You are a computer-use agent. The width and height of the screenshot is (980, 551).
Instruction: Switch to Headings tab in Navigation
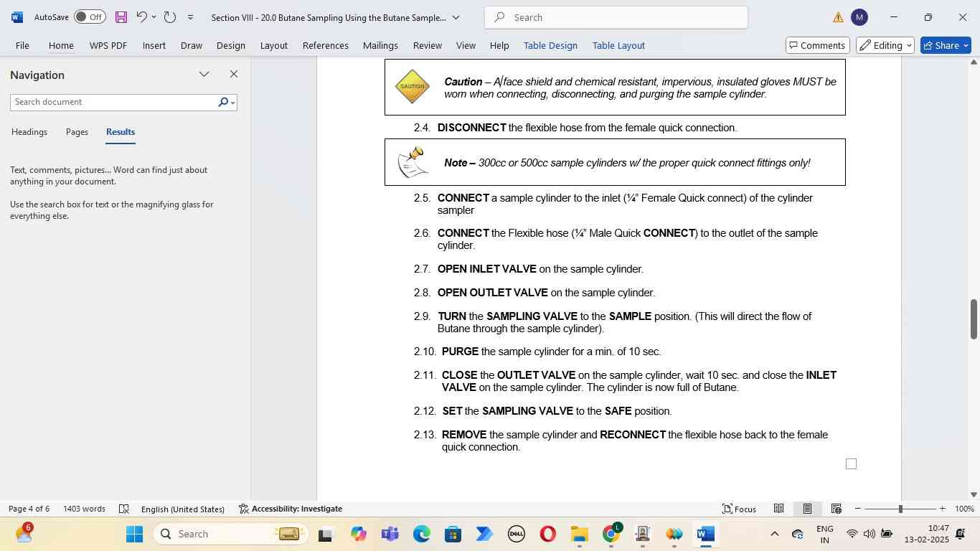coord(29,132)
